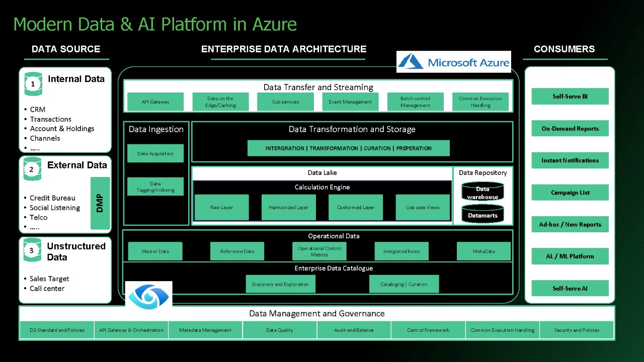Select the Raw Layer box
The image size is (644, 362).
[221, 208]
